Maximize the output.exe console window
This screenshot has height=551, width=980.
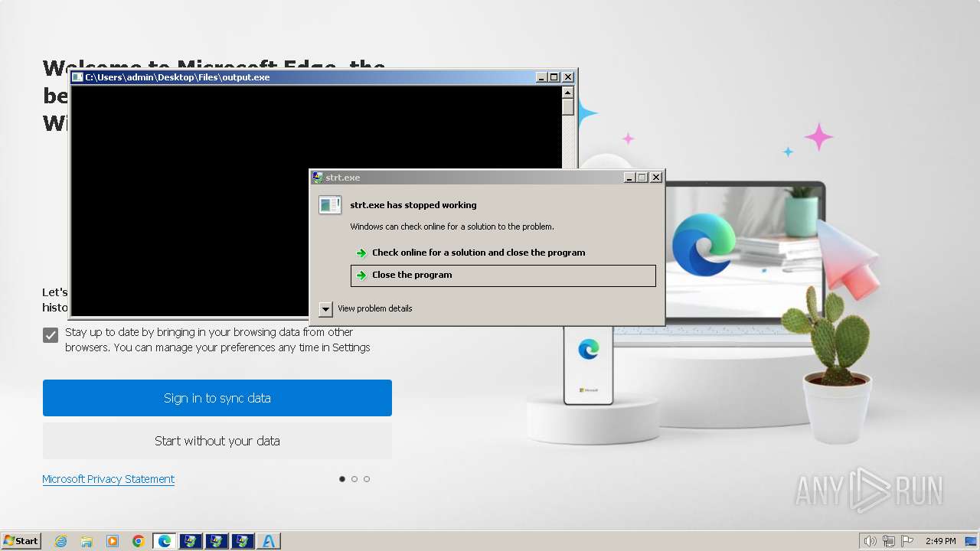[554, 77]
